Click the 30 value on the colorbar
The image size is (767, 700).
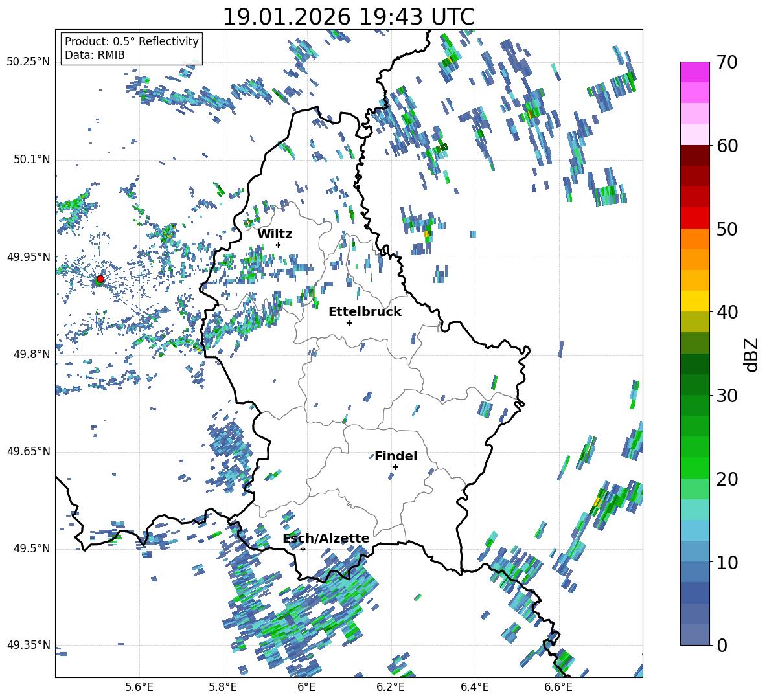(x=726, y=396)
